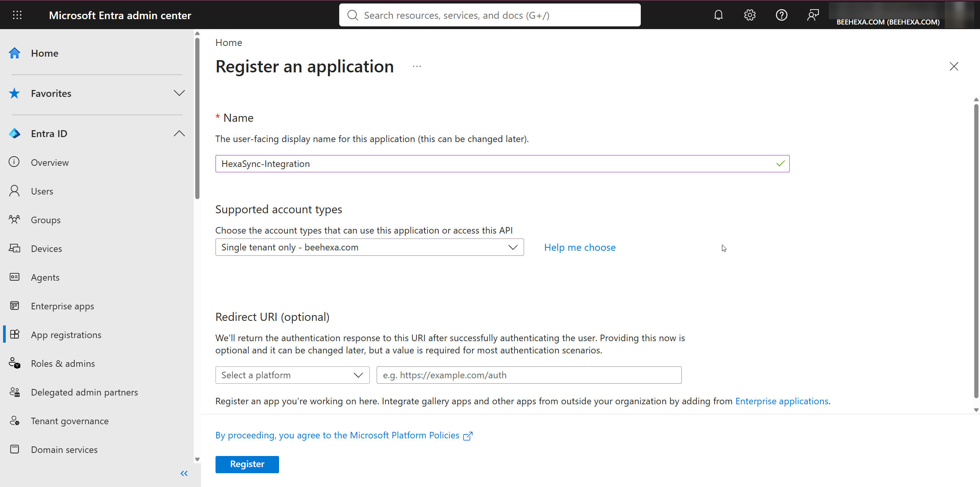Close the Register an application pane
The height and width of the screenshot is (487, 980).
click(954, 66)
